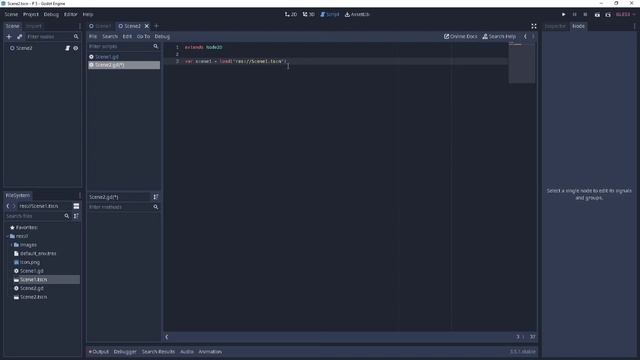Switch to the Inspector tab
Viewport: 640px width, 360px height.
click(x=556, y=26)
